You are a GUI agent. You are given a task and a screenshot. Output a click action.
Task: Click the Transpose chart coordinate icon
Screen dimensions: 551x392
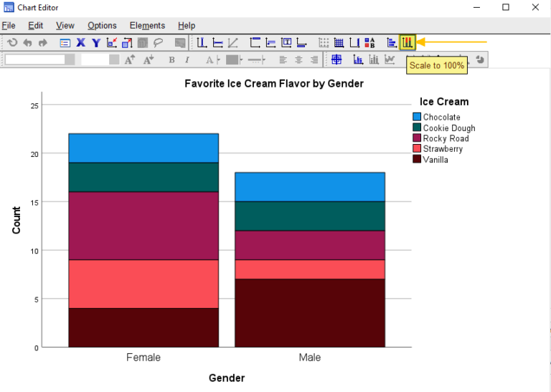click(392, 43)
